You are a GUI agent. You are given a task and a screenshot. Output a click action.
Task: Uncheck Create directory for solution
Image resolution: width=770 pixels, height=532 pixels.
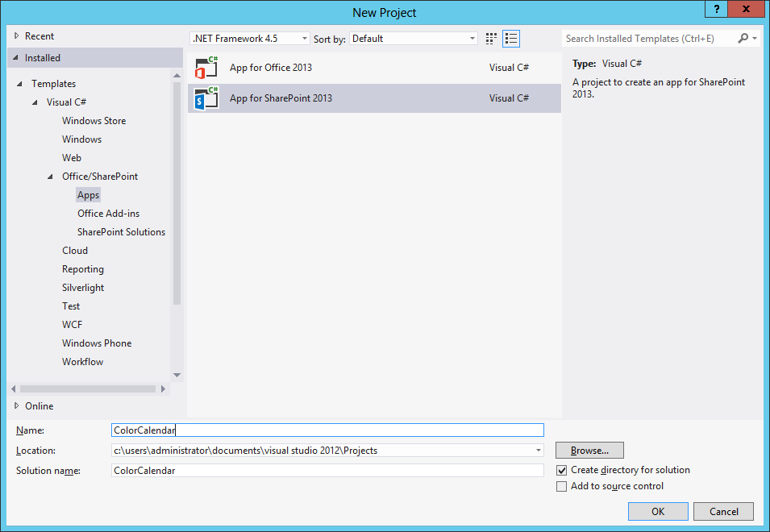point(562,471)
